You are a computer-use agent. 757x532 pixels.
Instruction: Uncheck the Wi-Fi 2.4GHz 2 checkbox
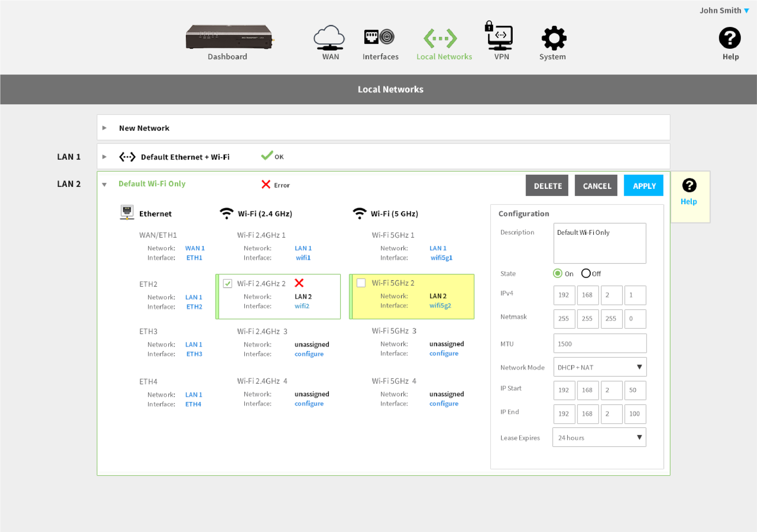tap(227, 283)
